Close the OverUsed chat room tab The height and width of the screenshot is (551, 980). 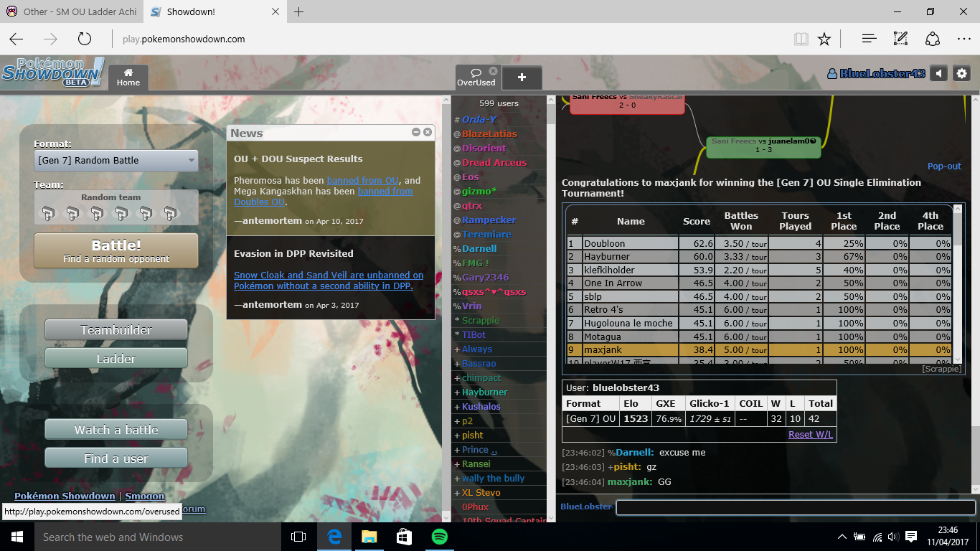pos(493,71)
